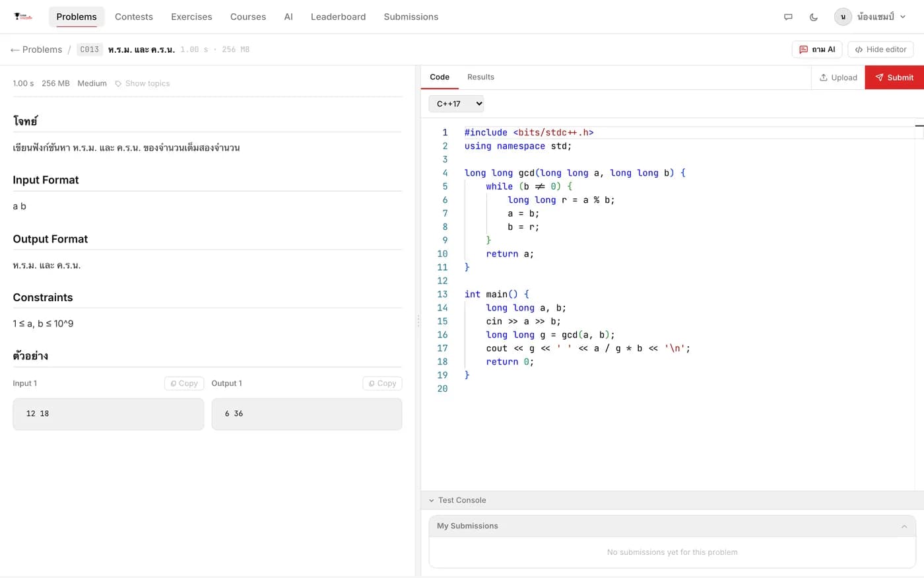
Task: Click the sample input box '12 18'
Action: click(108, 414)
